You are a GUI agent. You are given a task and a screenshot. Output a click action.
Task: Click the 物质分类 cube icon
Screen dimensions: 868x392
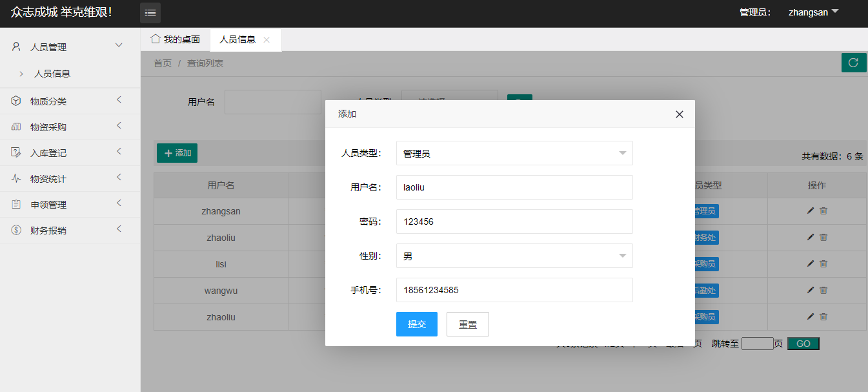click(x=17, y=101)
